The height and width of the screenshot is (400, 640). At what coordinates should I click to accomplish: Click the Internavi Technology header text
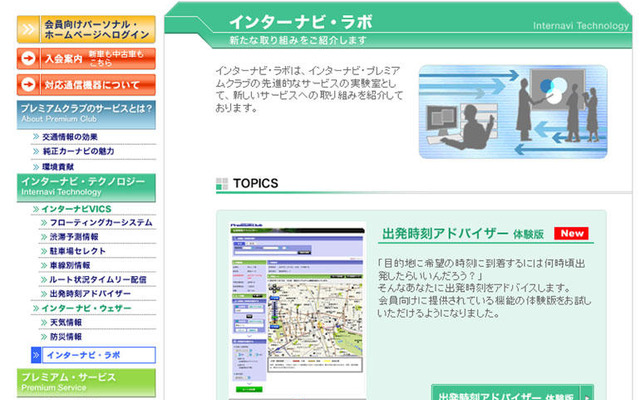tap(580, 26)
